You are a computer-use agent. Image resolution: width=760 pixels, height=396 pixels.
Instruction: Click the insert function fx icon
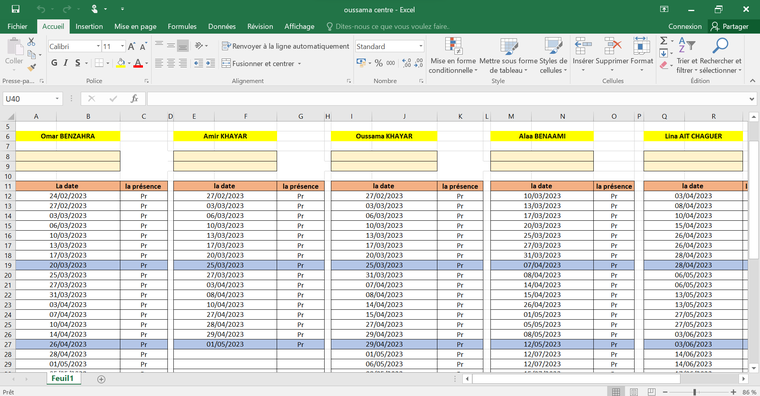(134, 99)
